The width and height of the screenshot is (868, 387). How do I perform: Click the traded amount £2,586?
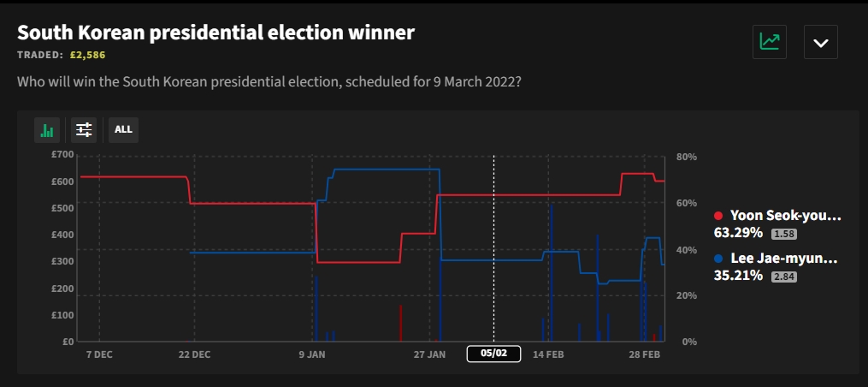point(86,55)
